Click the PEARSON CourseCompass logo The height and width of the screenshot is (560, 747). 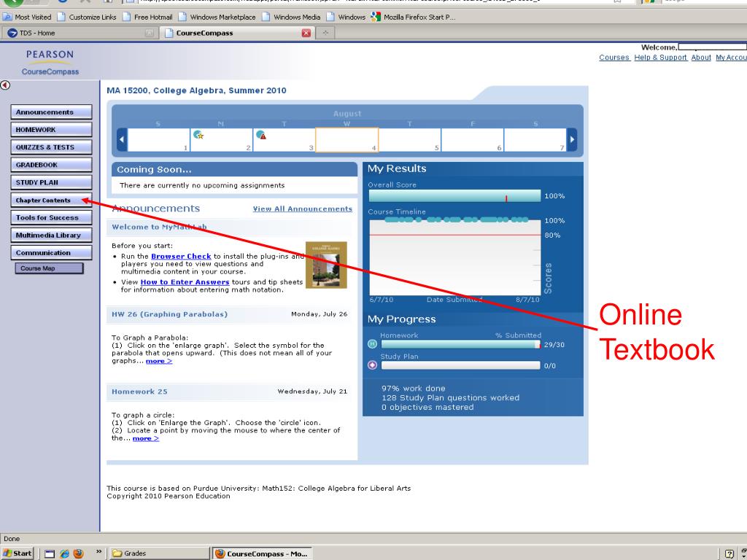coord(50,63)
